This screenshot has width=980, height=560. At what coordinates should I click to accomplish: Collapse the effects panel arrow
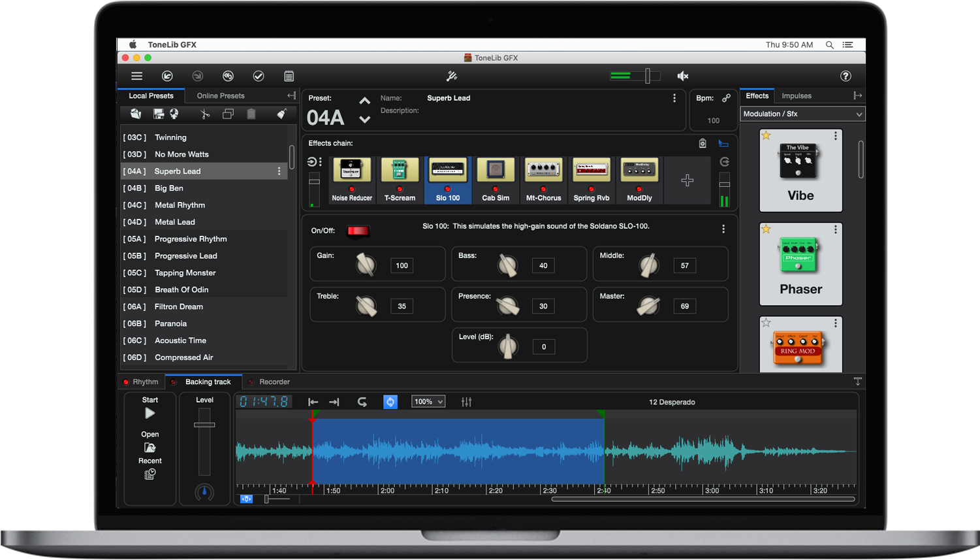tap(857, 95)
